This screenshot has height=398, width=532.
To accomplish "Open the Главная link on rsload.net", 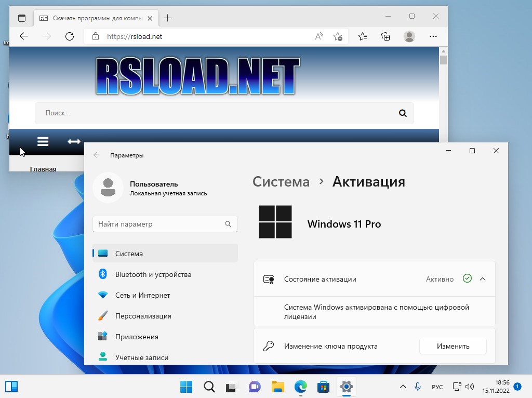I will [43, 169].
